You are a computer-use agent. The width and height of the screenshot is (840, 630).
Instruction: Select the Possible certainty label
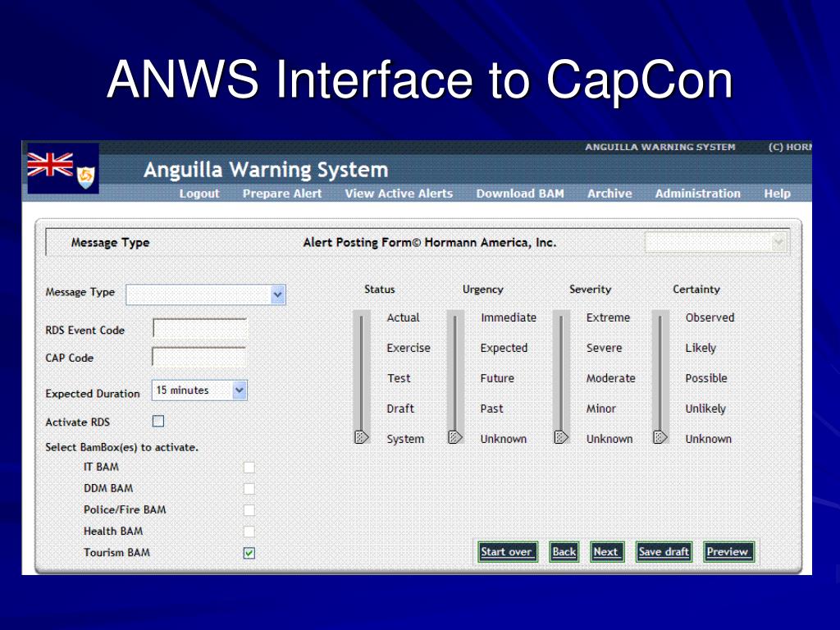[x=706, y=378]
